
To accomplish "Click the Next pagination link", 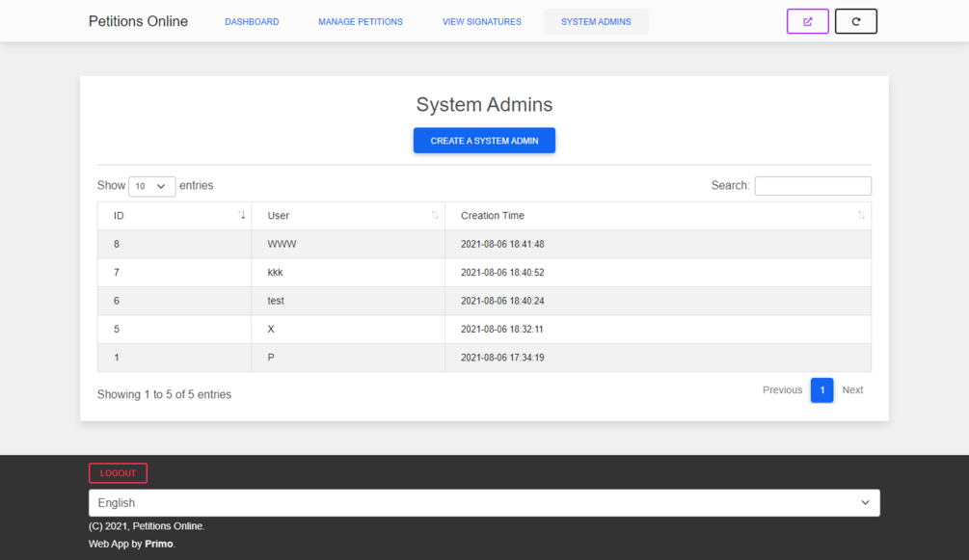I will (852, 390).
